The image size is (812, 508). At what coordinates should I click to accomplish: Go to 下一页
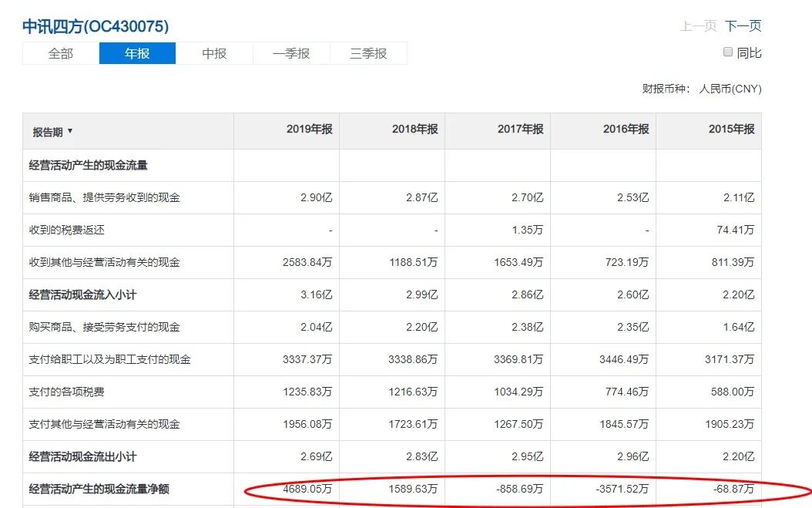pyautogui.click(x=743, y=26)
